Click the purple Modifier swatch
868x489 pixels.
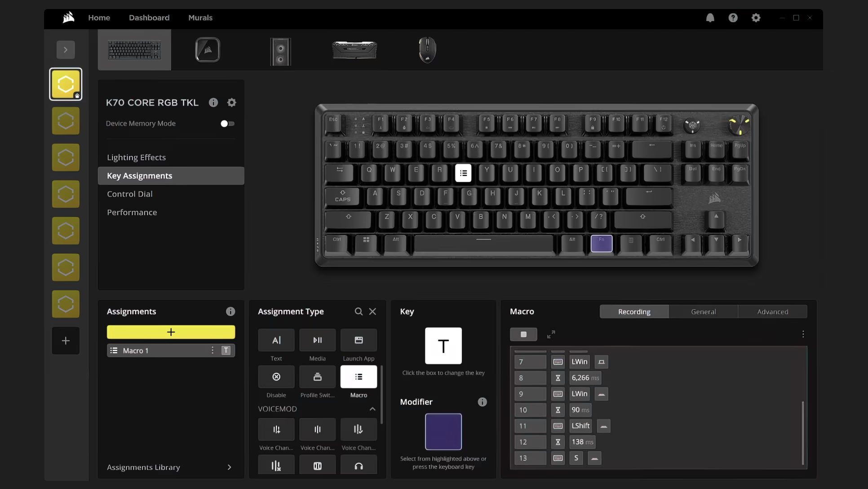click(443, 432)
